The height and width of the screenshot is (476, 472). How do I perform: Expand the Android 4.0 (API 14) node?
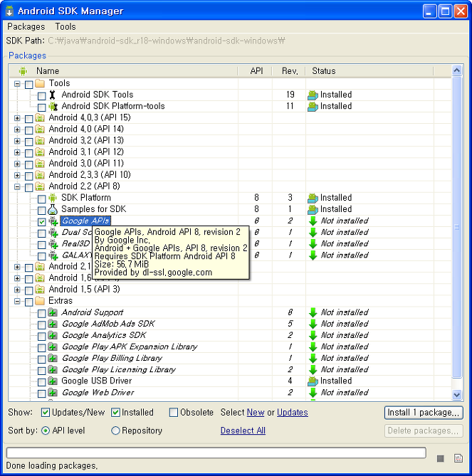point(17,130)
